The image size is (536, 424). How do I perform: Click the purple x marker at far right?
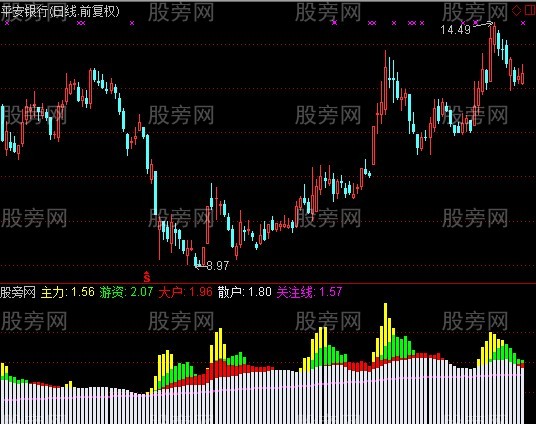click(523, 23)
